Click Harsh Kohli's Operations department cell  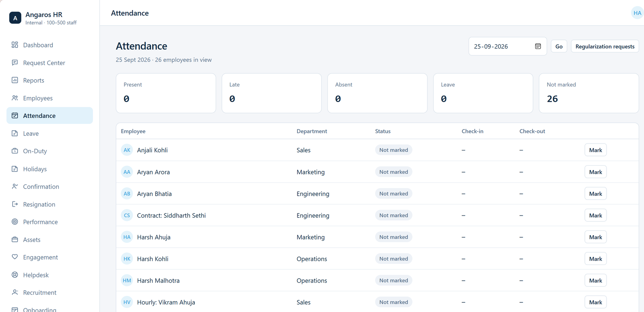(x=312, y=259)
